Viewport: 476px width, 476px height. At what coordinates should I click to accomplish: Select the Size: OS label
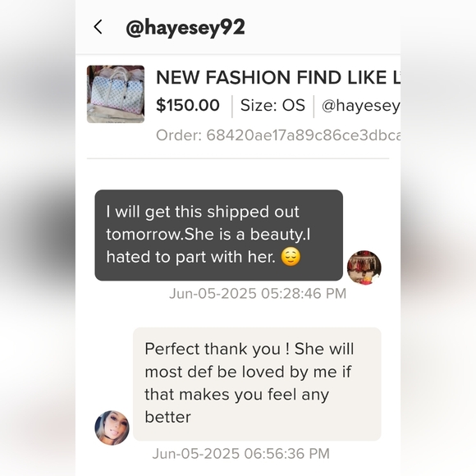tap(272, 105)
